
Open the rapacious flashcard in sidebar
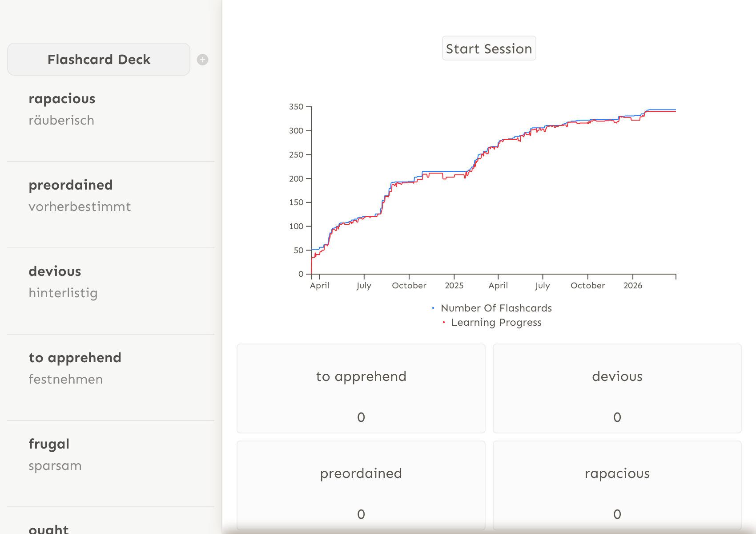click(x=111, y=118)
